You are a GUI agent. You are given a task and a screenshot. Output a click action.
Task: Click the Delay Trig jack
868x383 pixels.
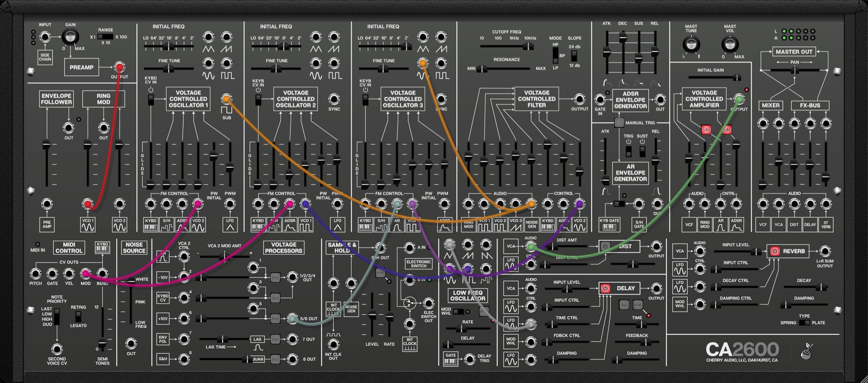pos(469,359)
